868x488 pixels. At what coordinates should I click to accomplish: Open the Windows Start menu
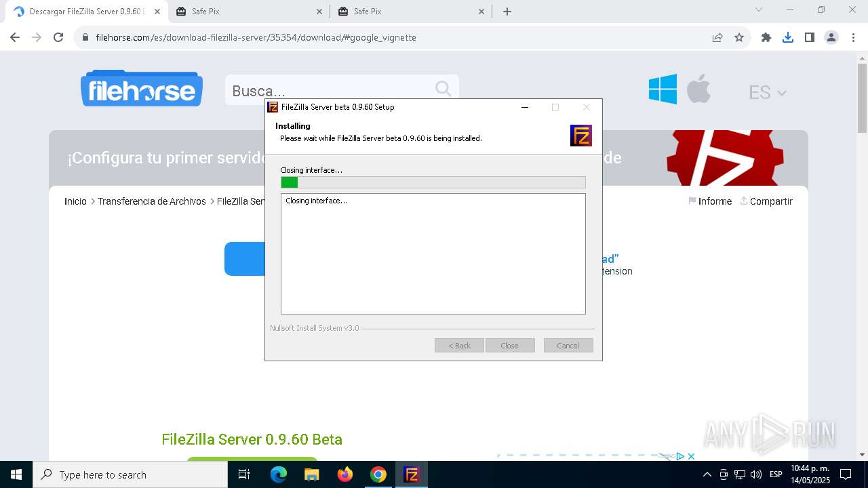click(x=16, y=474)
